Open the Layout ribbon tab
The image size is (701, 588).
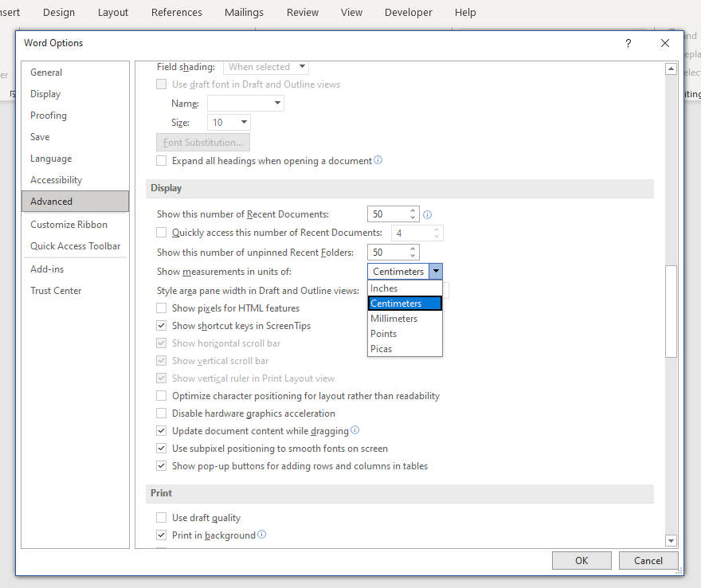[x=113, y=13]
